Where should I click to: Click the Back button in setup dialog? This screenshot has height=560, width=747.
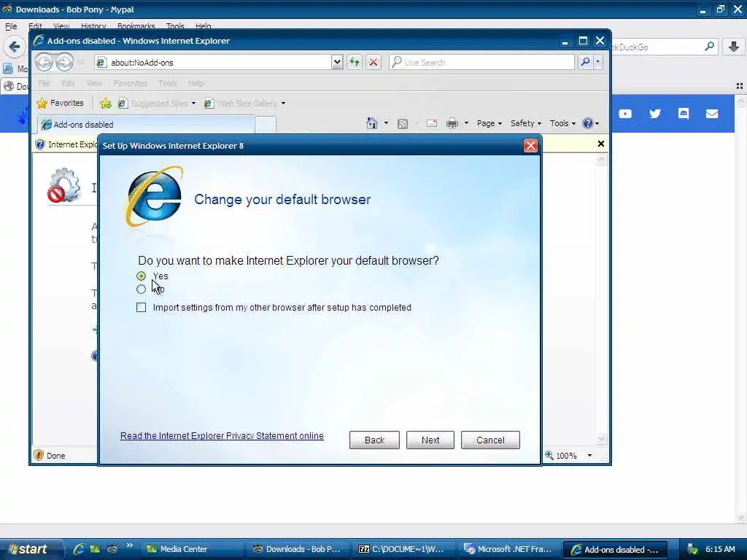pyautogui.click(x=374, y=440)
